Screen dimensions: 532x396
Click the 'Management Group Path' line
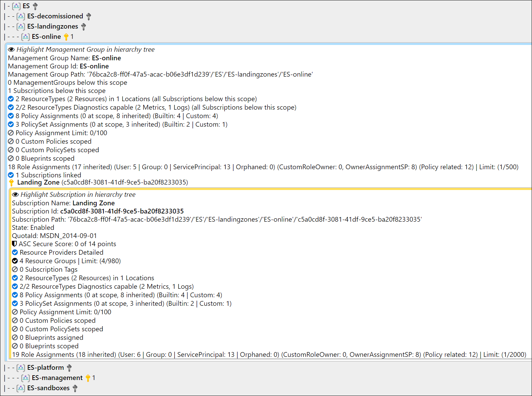click(160, 75)
